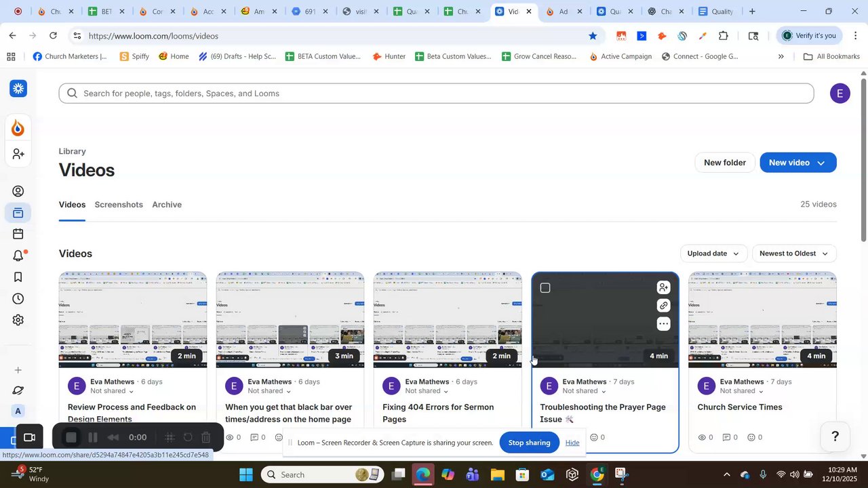Viewport: 868px width, 488px height.
Task: Open Outlook from the taskbar
Action: (547, 474)
